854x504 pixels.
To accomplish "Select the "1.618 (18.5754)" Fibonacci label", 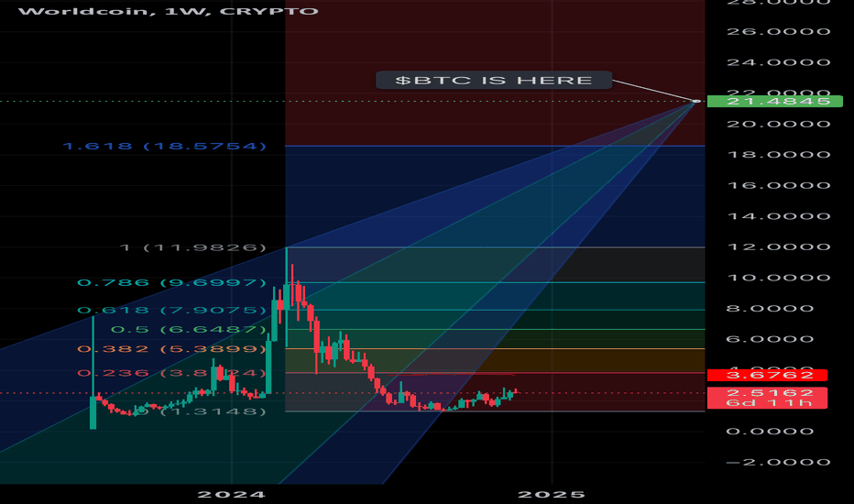I will click(165, 146).
